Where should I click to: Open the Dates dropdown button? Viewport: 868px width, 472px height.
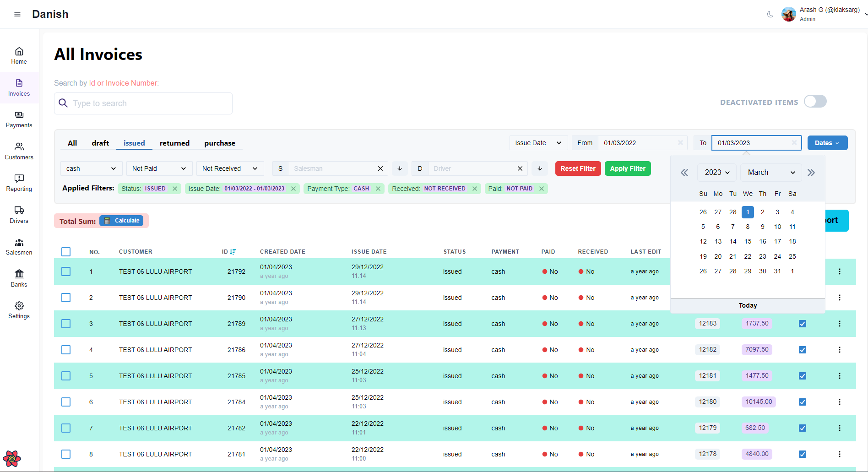(827, 143)
